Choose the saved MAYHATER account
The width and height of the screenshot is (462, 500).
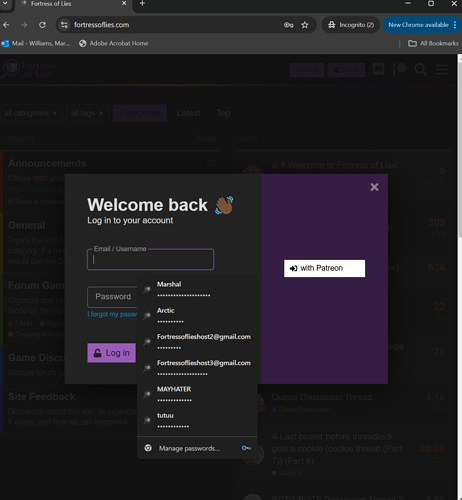tap(197, 394)
